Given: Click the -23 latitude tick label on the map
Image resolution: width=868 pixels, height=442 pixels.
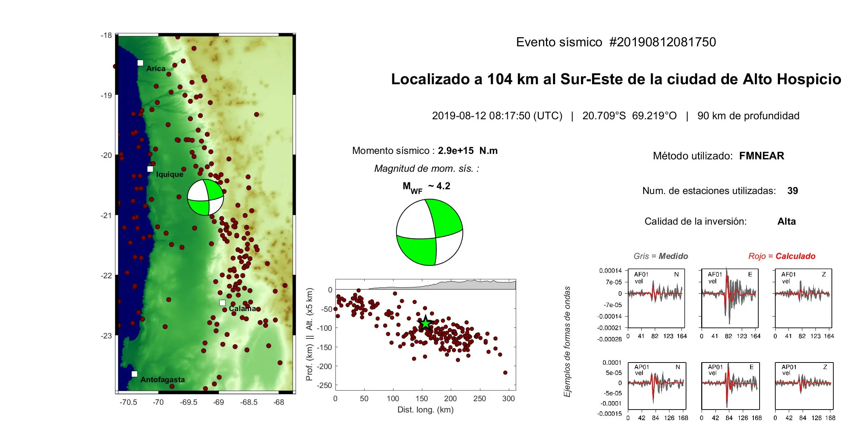Looking at the screenshot, I should 106,336.
